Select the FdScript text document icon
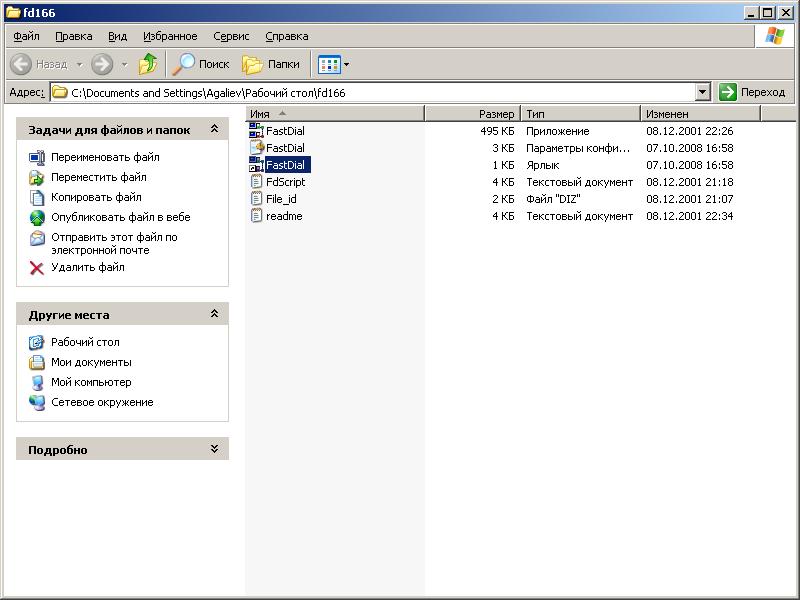The width and height of the screenshot is (800, 600). click(256, 182)
